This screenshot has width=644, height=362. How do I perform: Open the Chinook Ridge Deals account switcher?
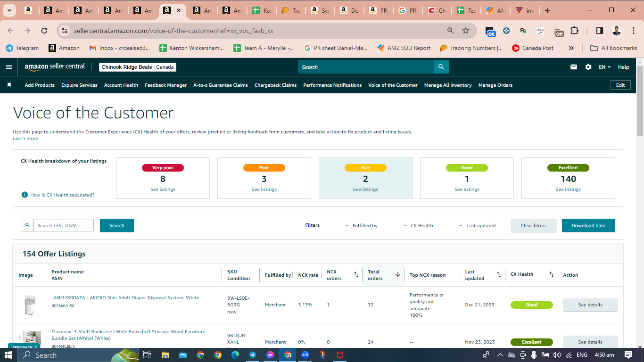138,67
